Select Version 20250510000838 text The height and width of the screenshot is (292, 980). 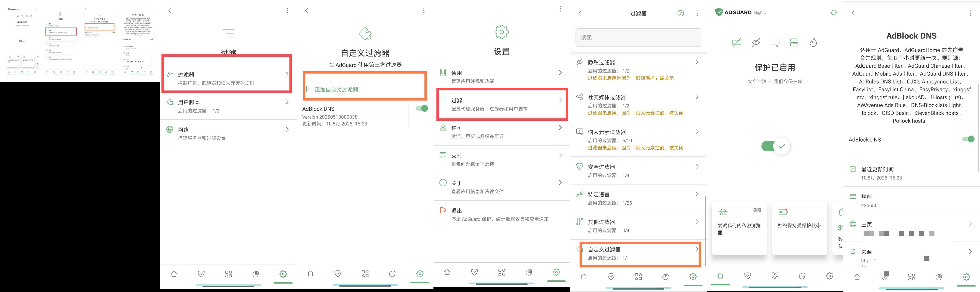(x=330, y=117)
